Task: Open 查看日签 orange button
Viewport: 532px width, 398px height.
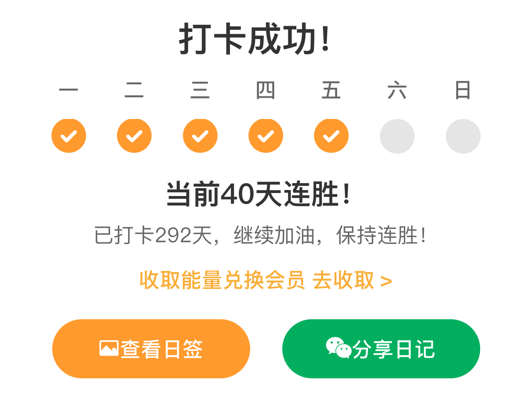Action: tap(151, 349)
